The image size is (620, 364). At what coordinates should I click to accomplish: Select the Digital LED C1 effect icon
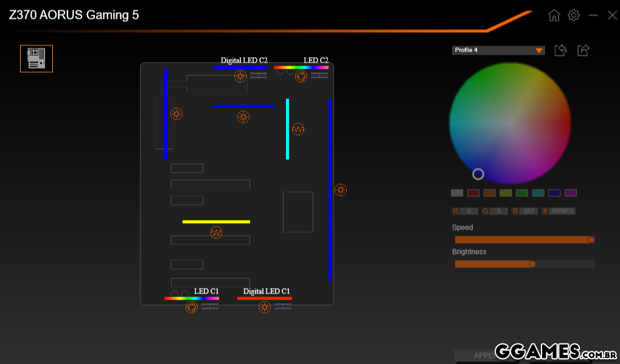click(264, 307)
